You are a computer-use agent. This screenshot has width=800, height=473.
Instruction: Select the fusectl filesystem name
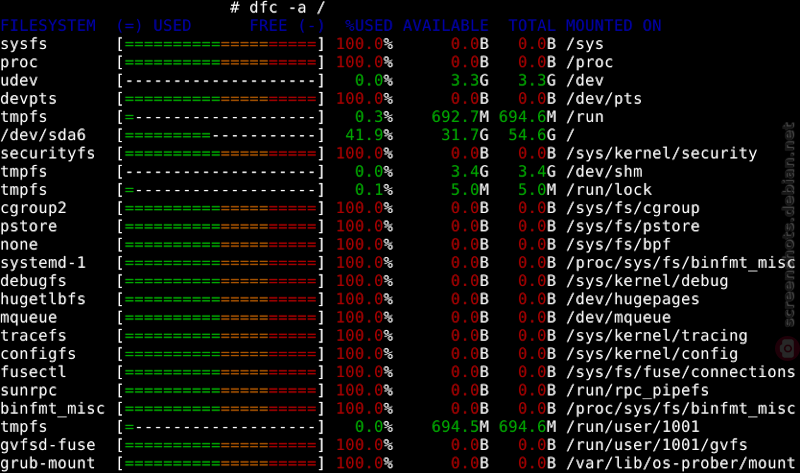pyautogui.click(x=33, y=372)
